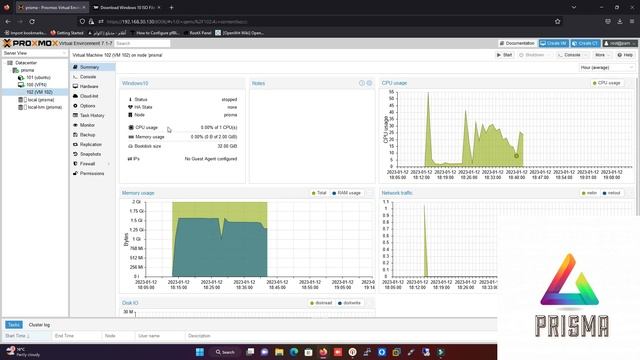Click the Help button
The image size is (640, 360).
625,55
